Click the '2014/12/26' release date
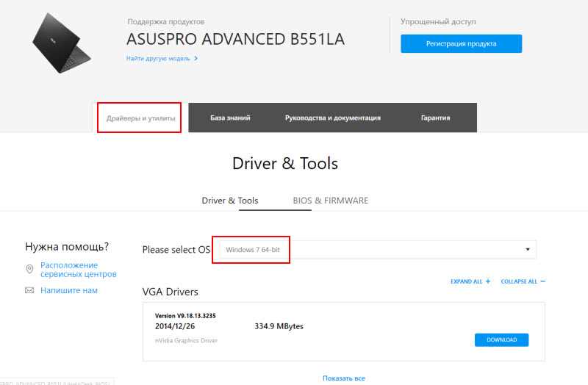This screenshot has width=588, height=385. tap(175, 326)
